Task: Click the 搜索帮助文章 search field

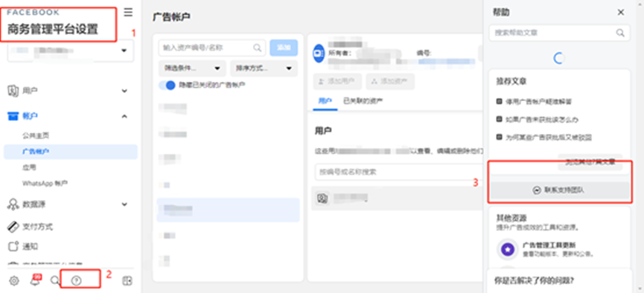Action: 559,33
